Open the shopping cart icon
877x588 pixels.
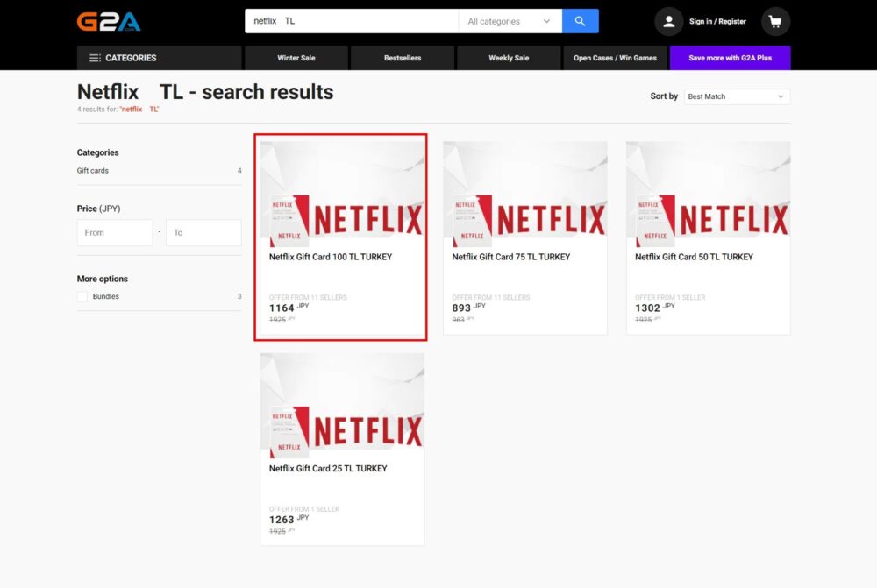[775, 22]
